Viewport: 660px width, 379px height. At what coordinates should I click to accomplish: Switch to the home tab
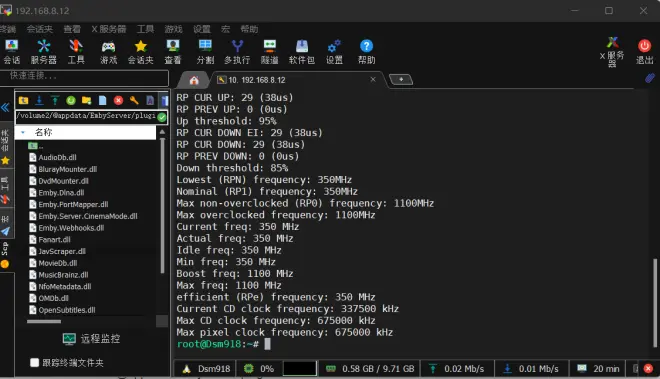tap(194, 80)
